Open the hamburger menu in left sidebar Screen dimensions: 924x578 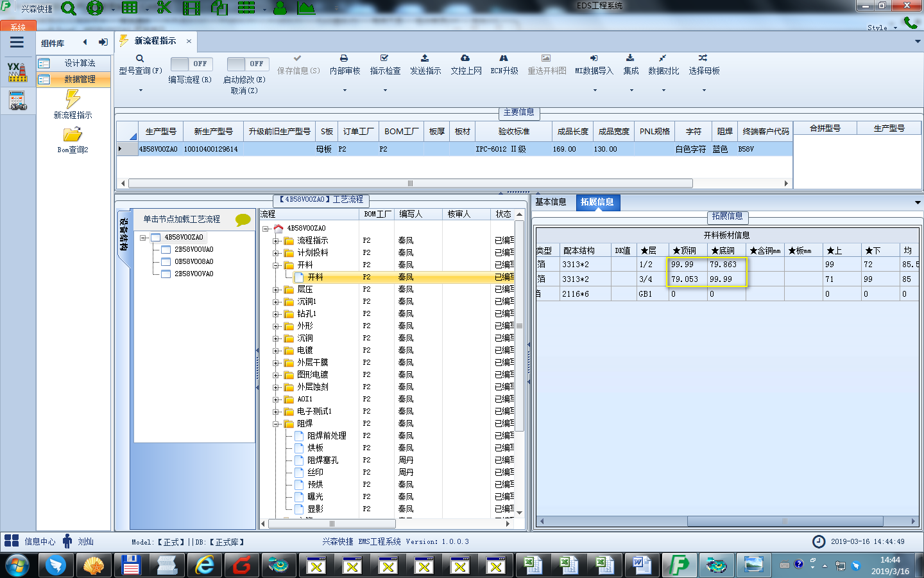pyautogui.click(x=17, y=42)
